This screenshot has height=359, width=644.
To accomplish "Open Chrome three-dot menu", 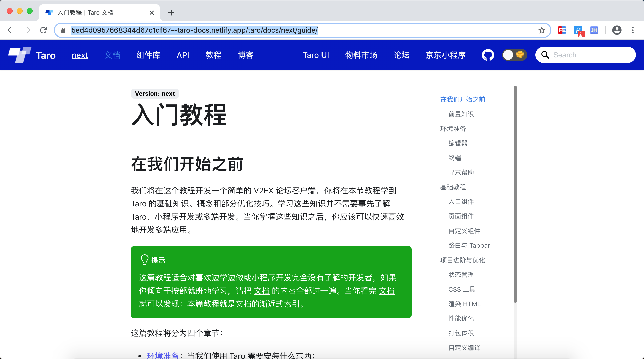I will click(x=633, y=30).
